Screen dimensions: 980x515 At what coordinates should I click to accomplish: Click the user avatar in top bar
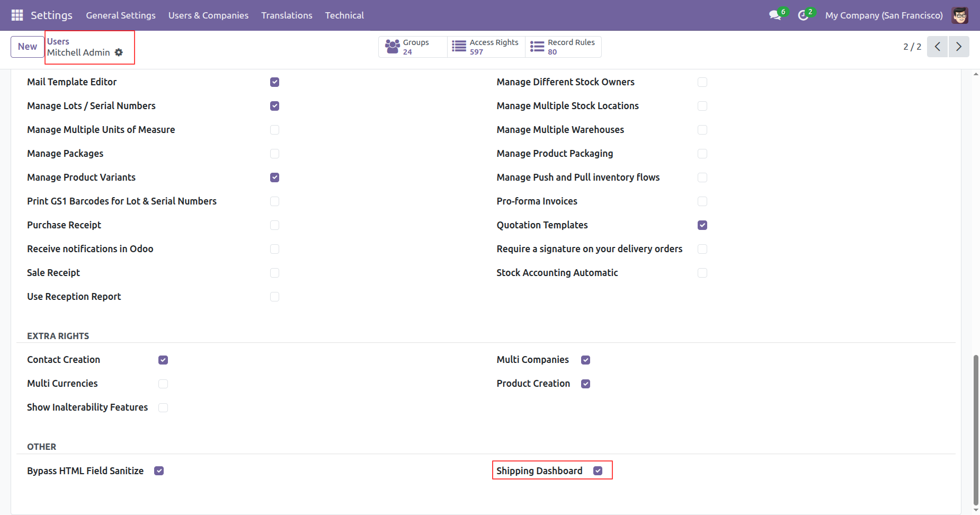tap(959, 15)
